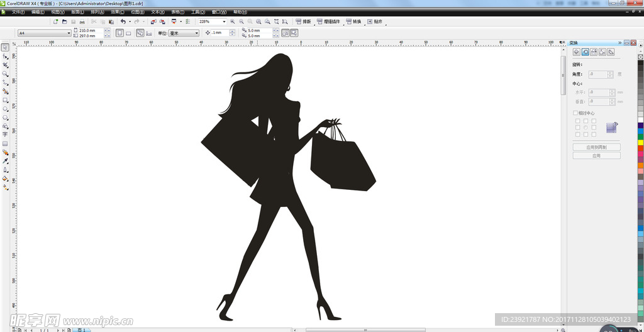Check the top-left anchor point box
The image size is (644, 332).
point(578,121)
